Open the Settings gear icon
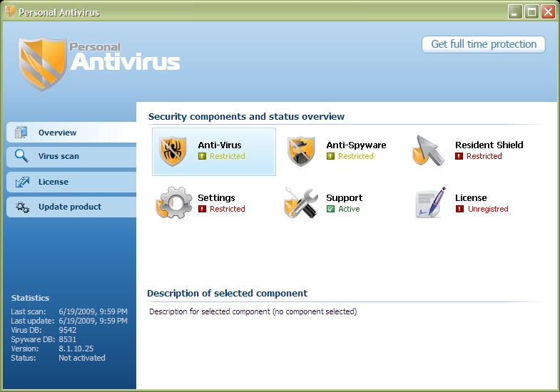The width and height of the screenshot is (560, 392). click(x=174, y=202)
